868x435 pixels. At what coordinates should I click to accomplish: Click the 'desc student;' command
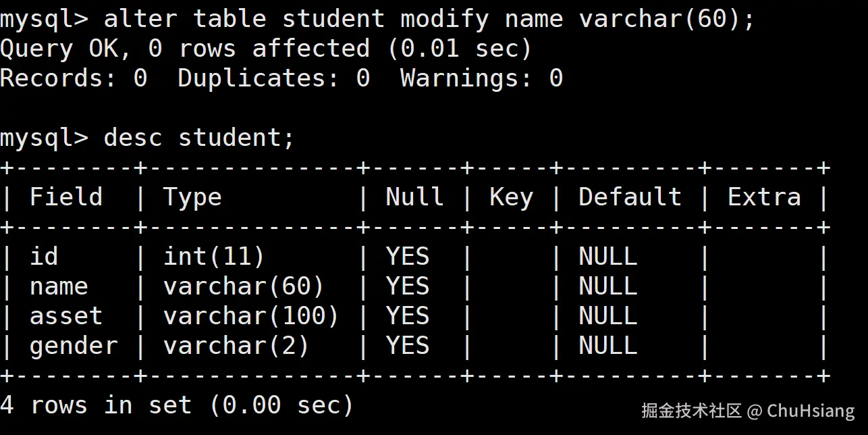(x=199, y=138)
